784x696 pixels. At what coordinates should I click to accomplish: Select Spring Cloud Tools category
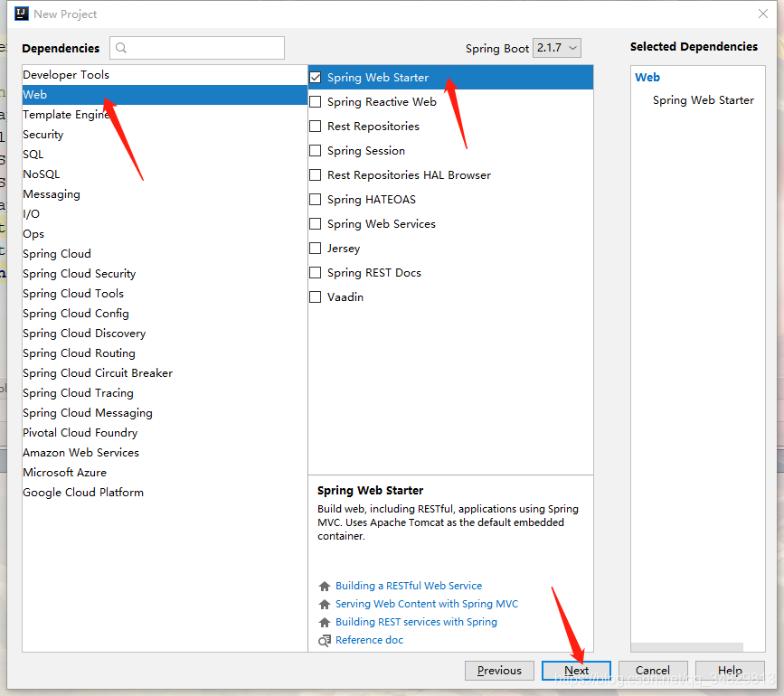pyautogui.click(x=165, y=294)
